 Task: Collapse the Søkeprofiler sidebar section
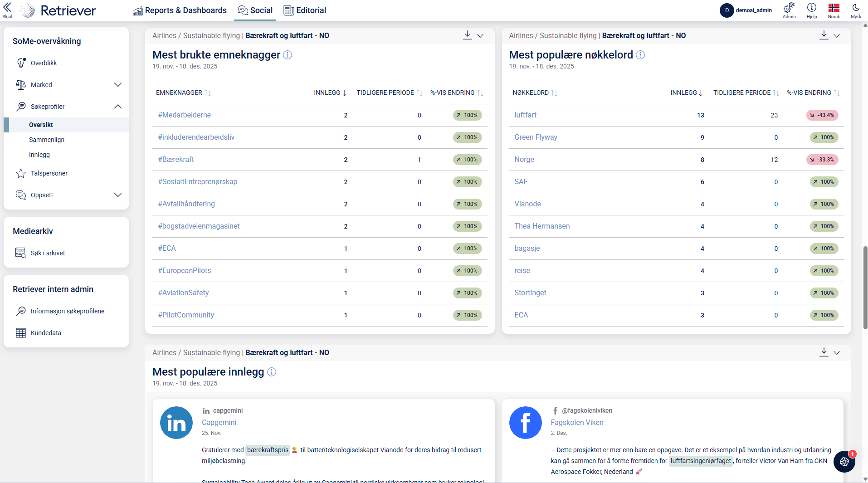tap(117, 107)
